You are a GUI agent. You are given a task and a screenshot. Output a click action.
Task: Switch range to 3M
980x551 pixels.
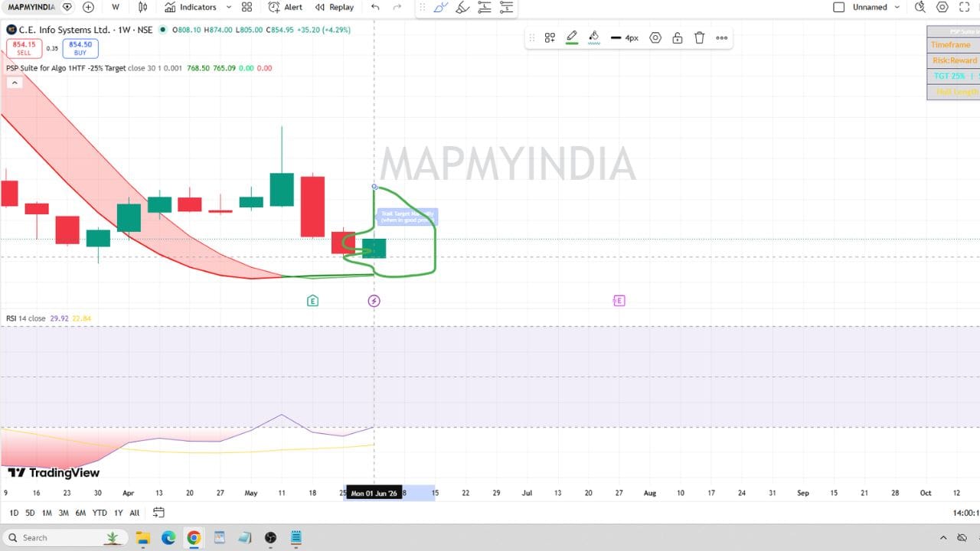[64, 513]
